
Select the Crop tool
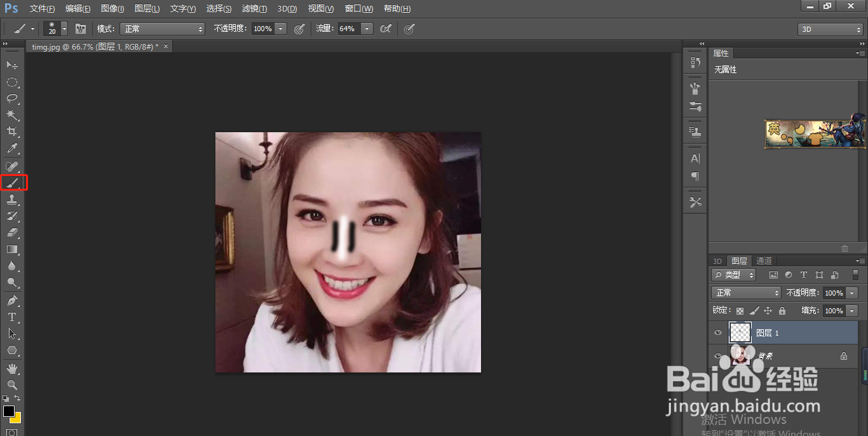(12, 132)
